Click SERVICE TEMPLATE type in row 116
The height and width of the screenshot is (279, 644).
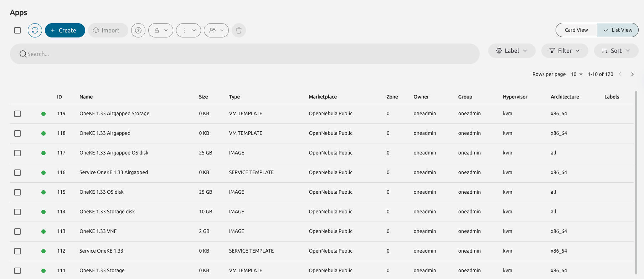coord(251,172)
